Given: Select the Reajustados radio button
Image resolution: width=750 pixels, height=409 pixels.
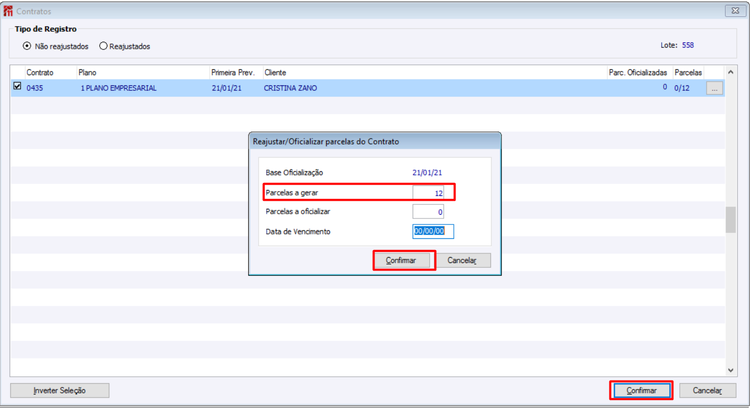Looking at the screenshot, I should click(x=103, y=46).
